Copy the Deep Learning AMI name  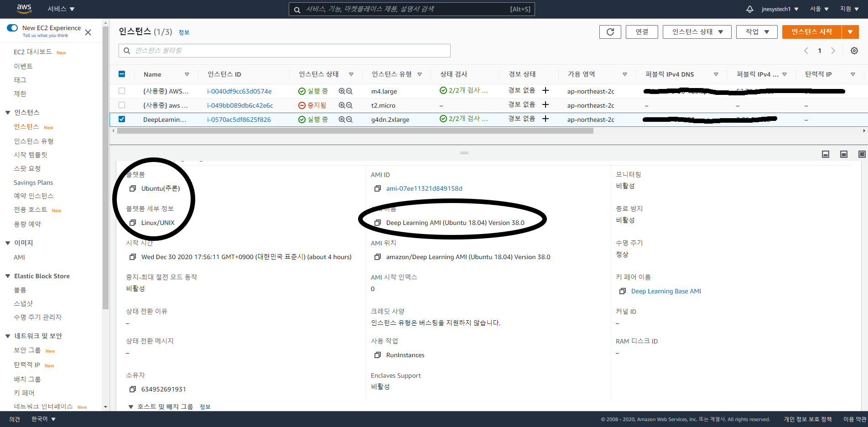(x=378, y=223)
